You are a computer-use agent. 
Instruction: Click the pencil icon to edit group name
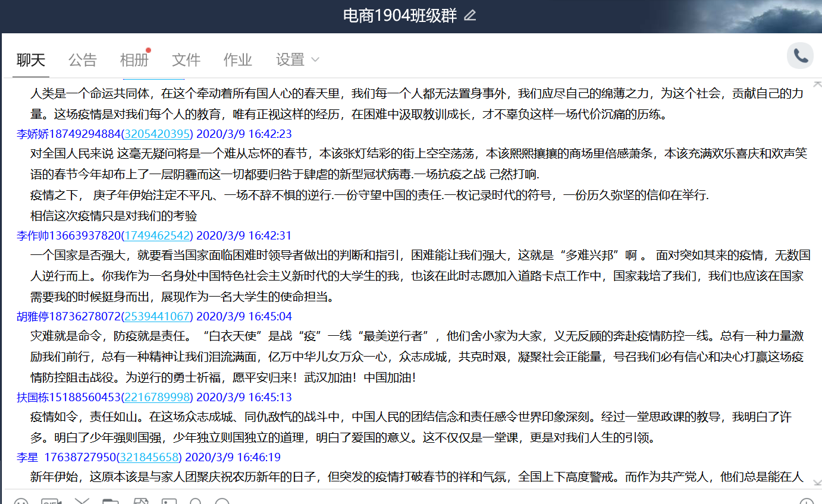coord(470,16)
